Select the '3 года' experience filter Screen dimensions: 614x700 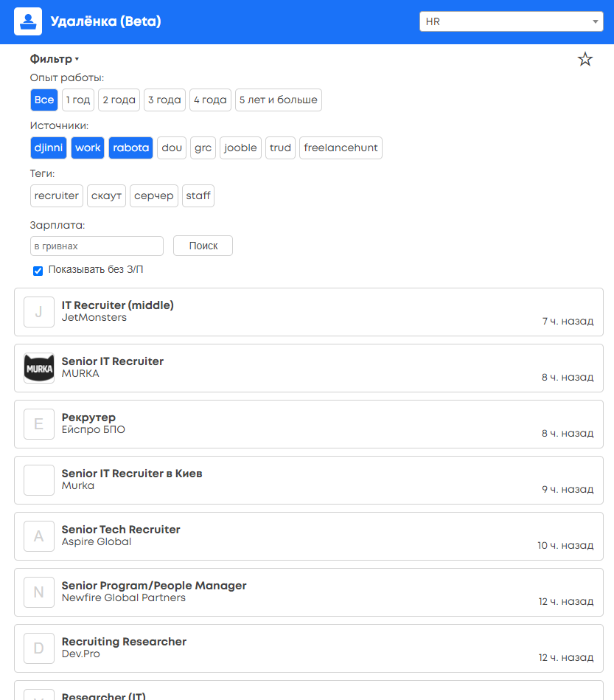pos(164,100)
